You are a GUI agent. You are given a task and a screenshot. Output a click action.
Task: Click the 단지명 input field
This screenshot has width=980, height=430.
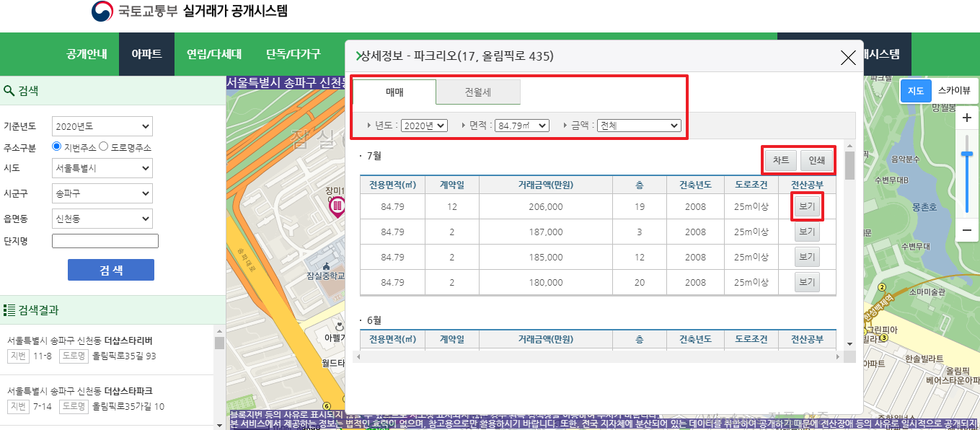(105, 241)
